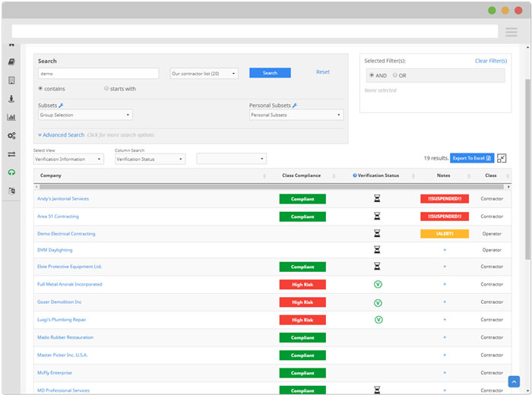Open the Group Selection subsets dropdown
Screen dimensions: 532x395
[x=85, y=115]
